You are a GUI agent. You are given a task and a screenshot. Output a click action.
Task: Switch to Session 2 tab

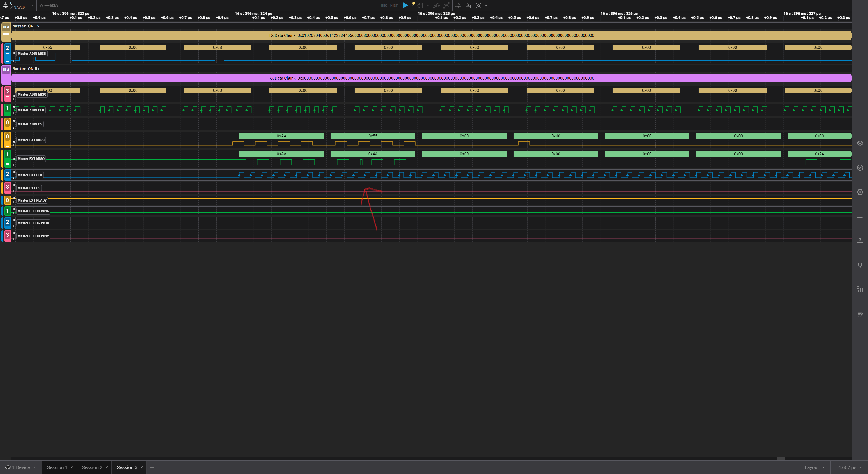[x=92, y=467]
